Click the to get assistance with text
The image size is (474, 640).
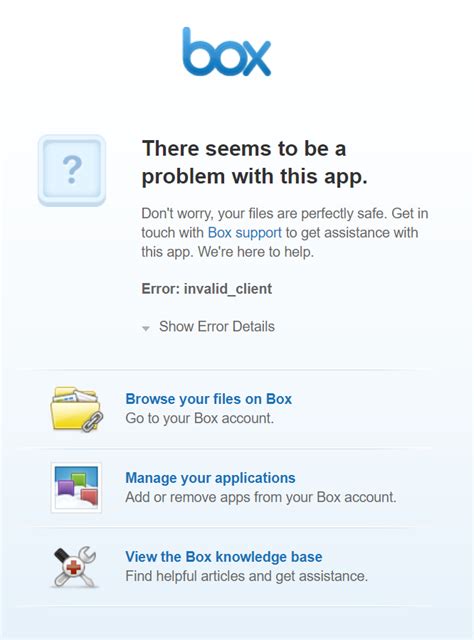352,233
